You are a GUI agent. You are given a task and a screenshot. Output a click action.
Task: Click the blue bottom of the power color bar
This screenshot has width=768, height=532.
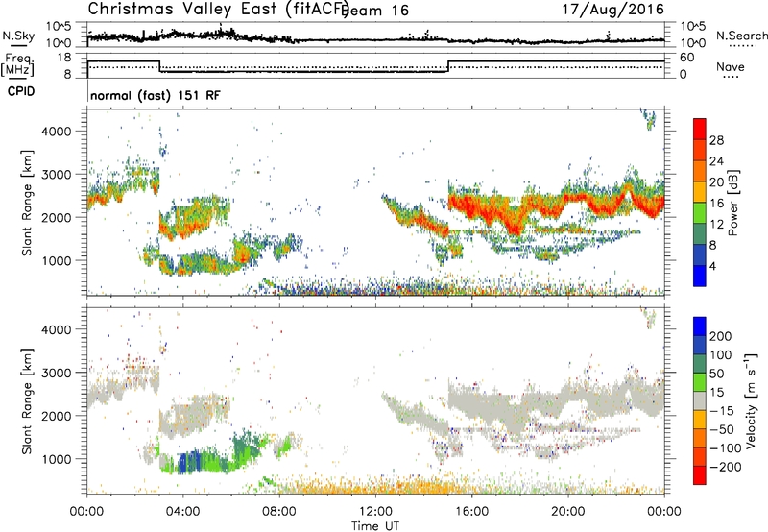point(700,276)
